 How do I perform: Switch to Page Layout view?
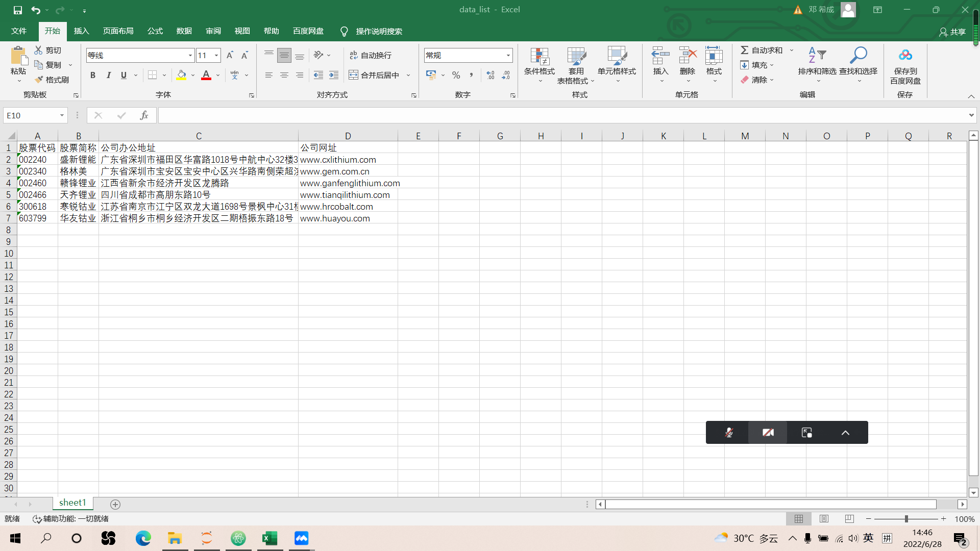[x=824, y=519]
